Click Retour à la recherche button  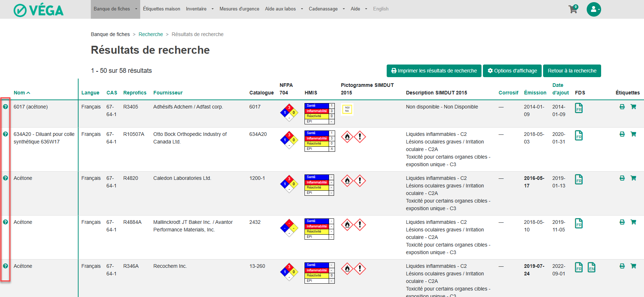pyautogui.click(x=572, y=71)
